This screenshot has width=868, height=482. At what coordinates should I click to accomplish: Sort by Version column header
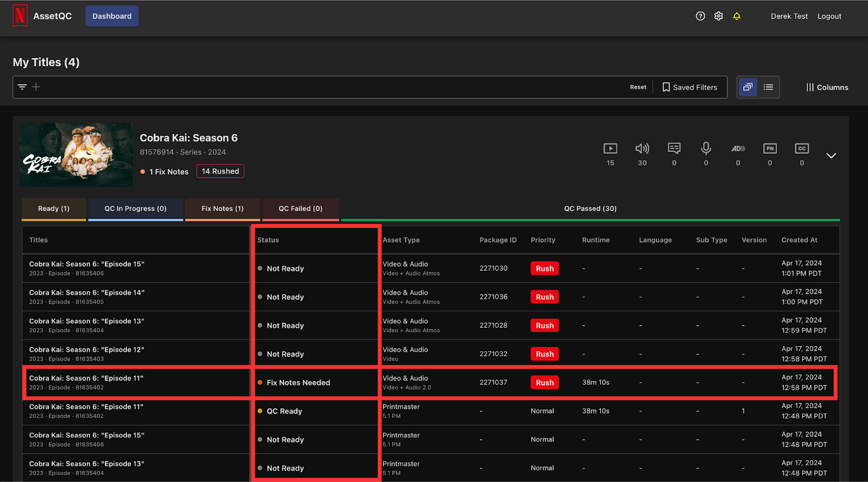754,240
